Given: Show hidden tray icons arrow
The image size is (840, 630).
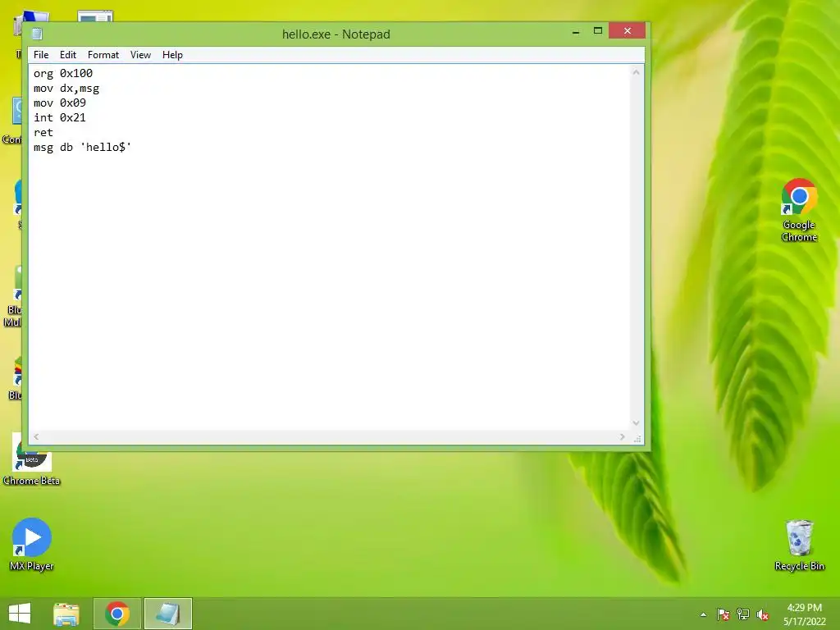Looking at the screenshot, I should (x=703, y=614).
